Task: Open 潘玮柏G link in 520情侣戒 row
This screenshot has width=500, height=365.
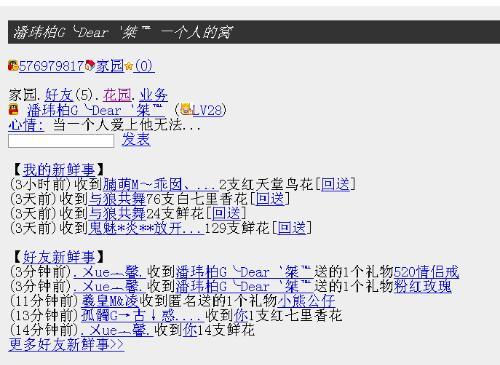Action: click(x=244, y=272)
